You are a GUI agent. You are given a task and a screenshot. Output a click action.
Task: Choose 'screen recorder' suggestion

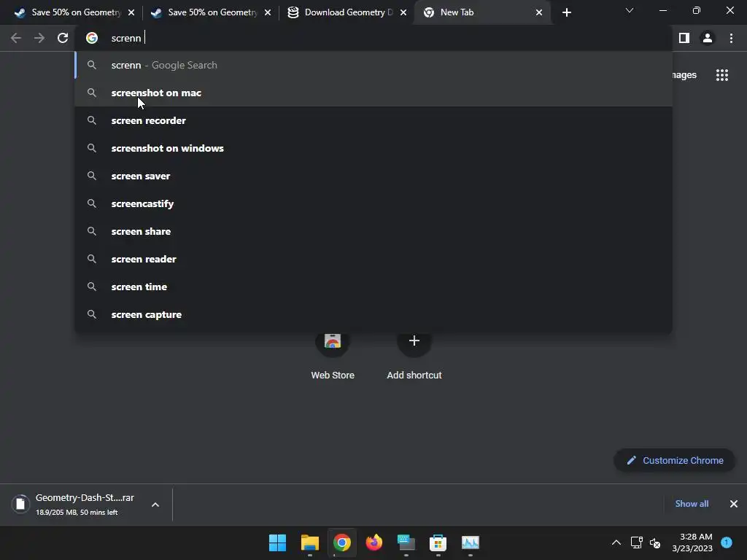point(373,120)
